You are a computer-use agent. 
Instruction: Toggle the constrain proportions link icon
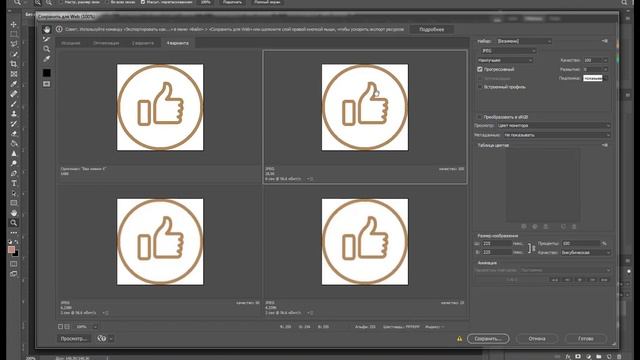tap(533, 248)
